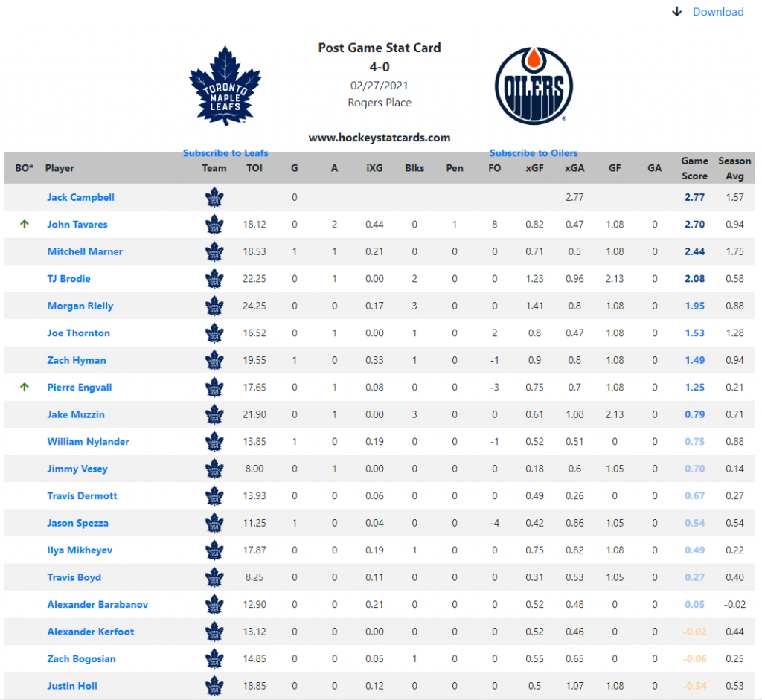
Task: Open Ilya Mikheyev player link
Action: pos(80,550)
